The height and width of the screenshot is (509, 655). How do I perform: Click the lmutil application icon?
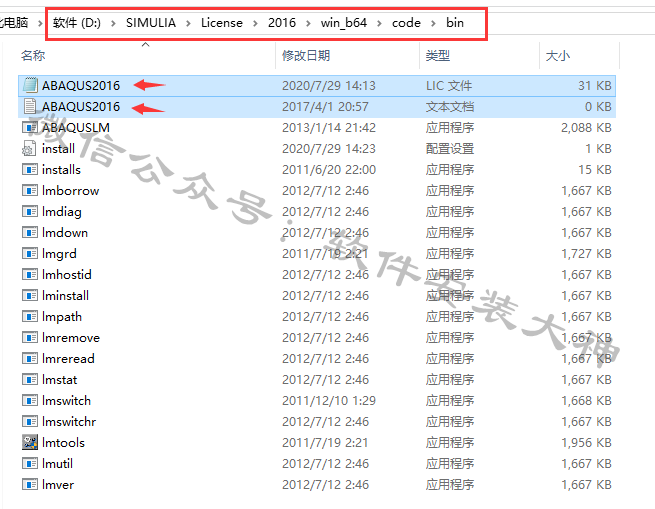tap(30, 463)
